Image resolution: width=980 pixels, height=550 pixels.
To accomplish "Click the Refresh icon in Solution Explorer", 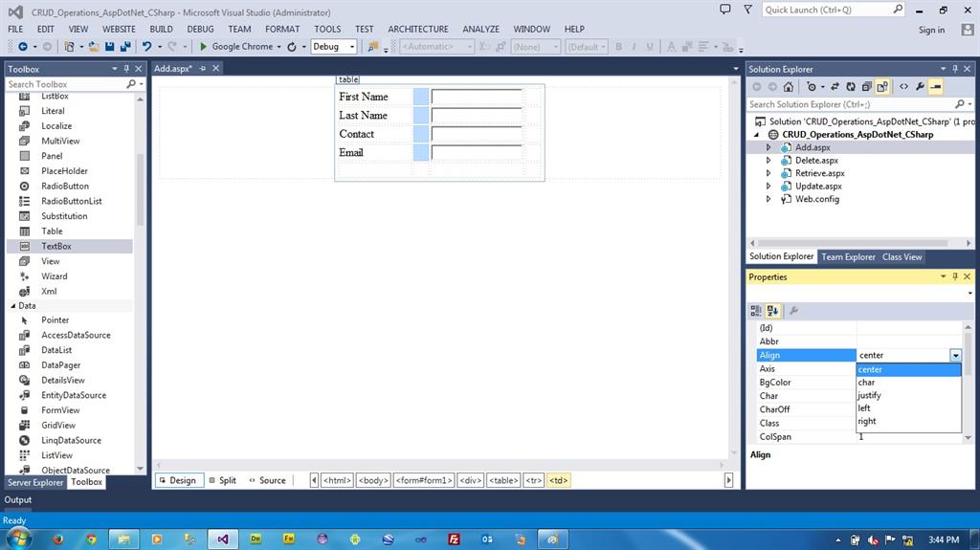I will coord(851,87).
